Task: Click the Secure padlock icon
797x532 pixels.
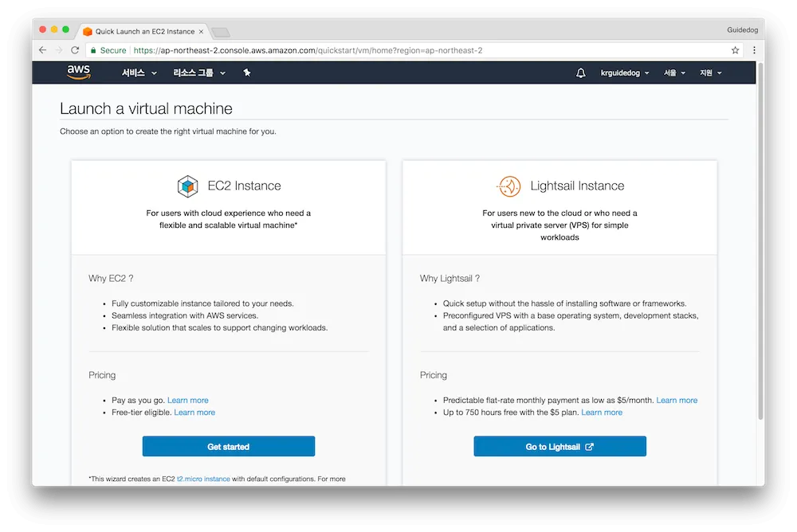Action: coord(93,50)
